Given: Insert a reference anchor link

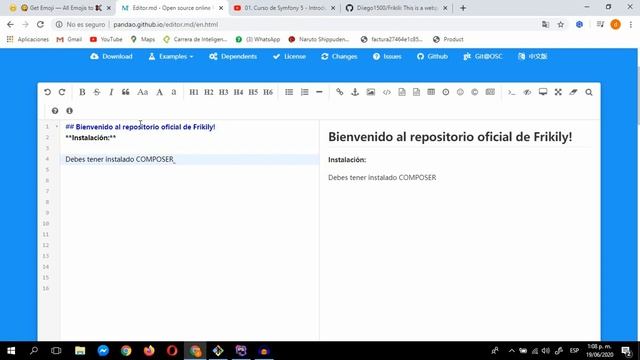Looking at the screenshot, I should 355,92.
